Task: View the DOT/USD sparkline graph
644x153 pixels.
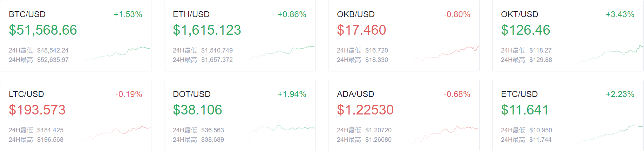Action: (280, 133)
